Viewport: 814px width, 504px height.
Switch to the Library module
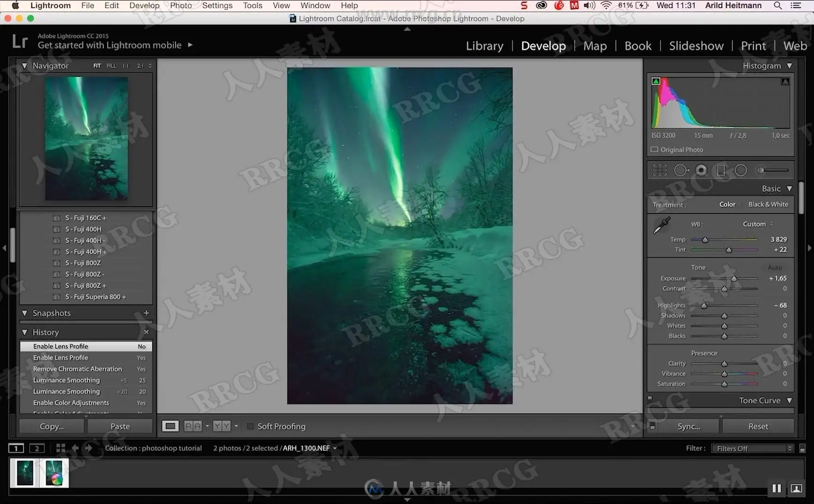[x=484, y=46]
